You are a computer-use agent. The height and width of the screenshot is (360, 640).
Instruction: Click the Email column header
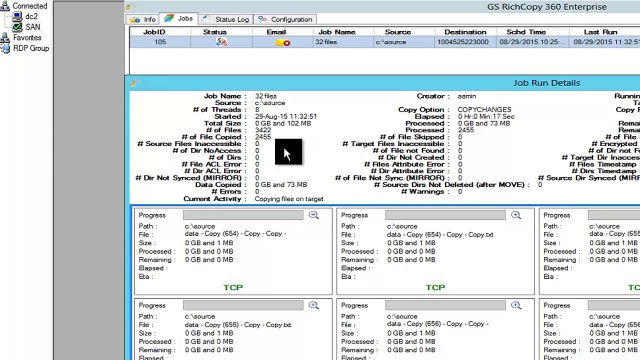pos(282,32)
